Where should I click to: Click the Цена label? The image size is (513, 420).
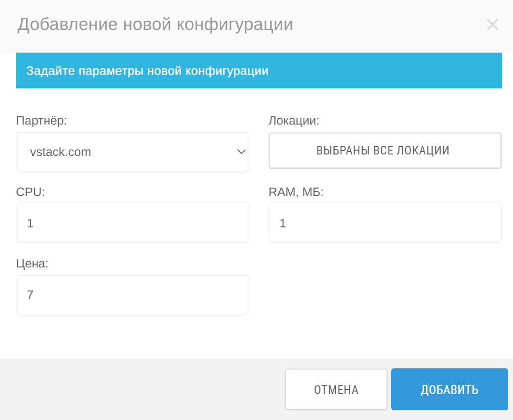coord(32,263)
